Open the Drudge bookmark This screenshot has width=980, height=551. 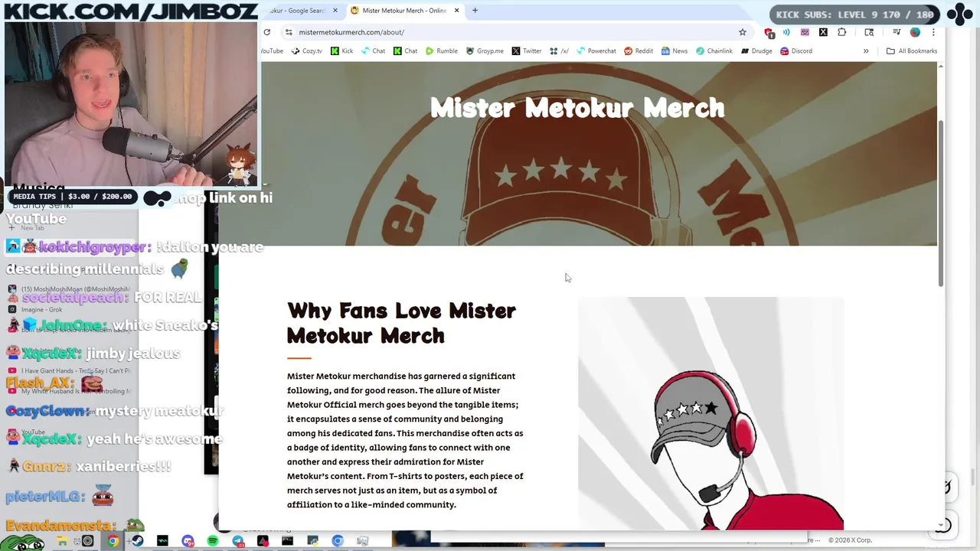point(756,51)
